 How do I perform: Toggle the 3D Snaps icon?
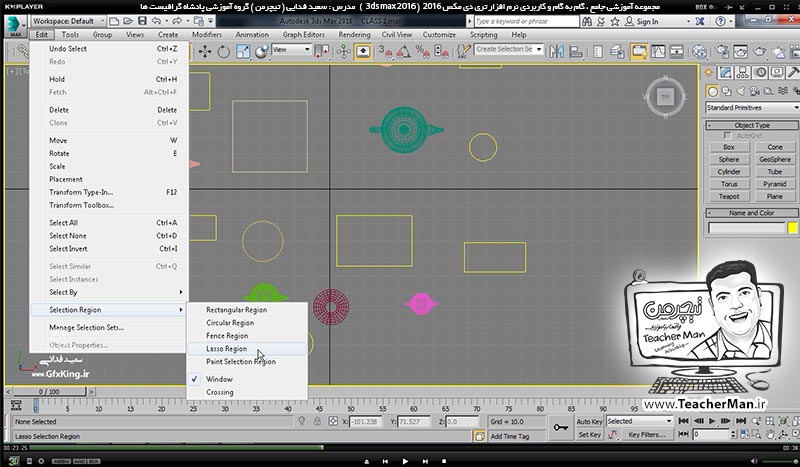pyautogui.click(x=385, y=52)
